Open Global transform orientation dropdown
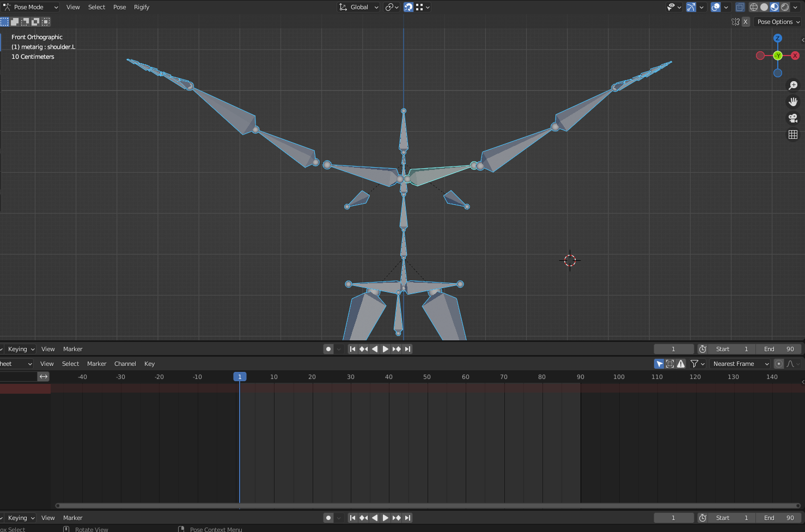The height and width of the screenshot is (532, 805). 358,7
